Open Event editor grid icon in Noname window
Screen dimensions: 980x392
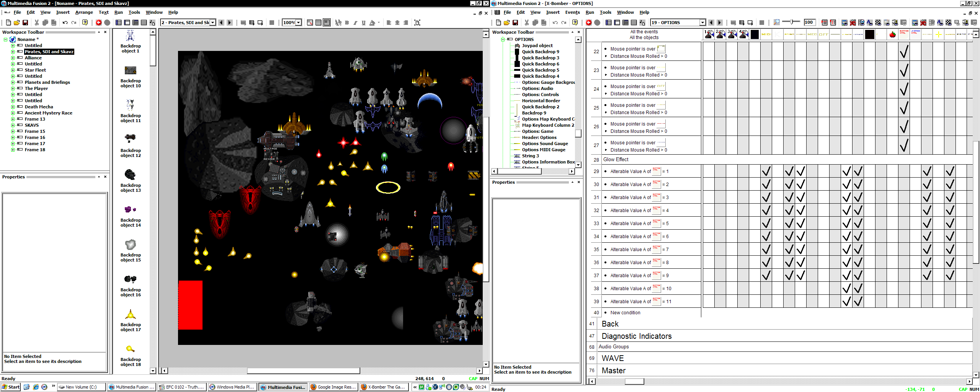(136, 23)
